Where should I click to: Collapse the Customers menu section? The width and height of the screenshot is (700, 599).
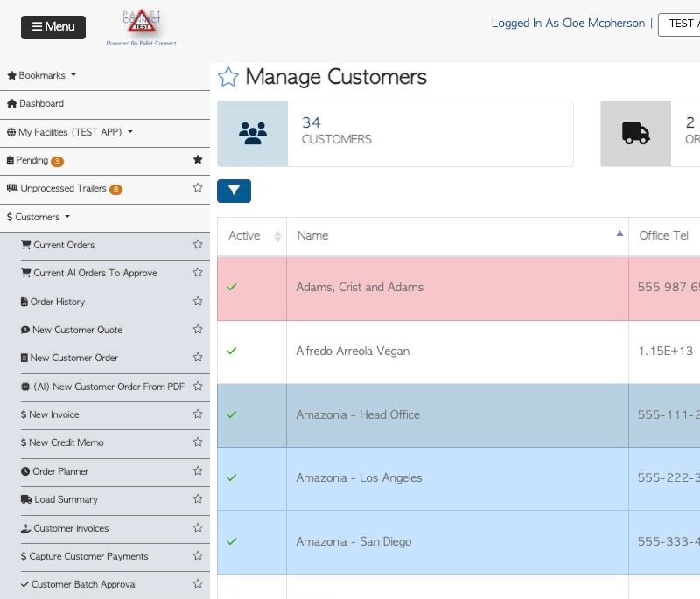click(38, 217)
